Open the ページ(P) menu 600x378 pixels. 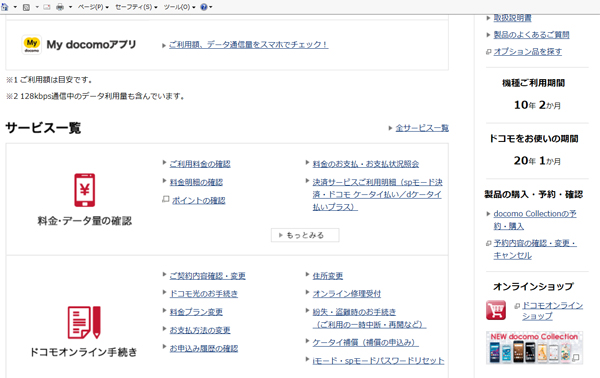tap(93, 7)
